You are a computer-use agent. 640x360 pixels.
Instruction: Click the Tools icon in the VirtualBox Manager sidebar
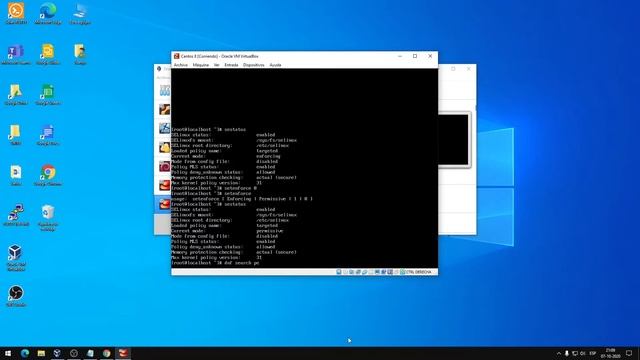coord(164,90)
